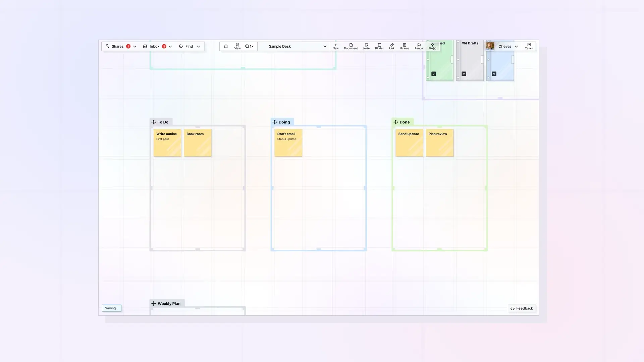The image size is (644, 362).
Task: Expand the Shares dropdown arrow
Action: point(135,47)
